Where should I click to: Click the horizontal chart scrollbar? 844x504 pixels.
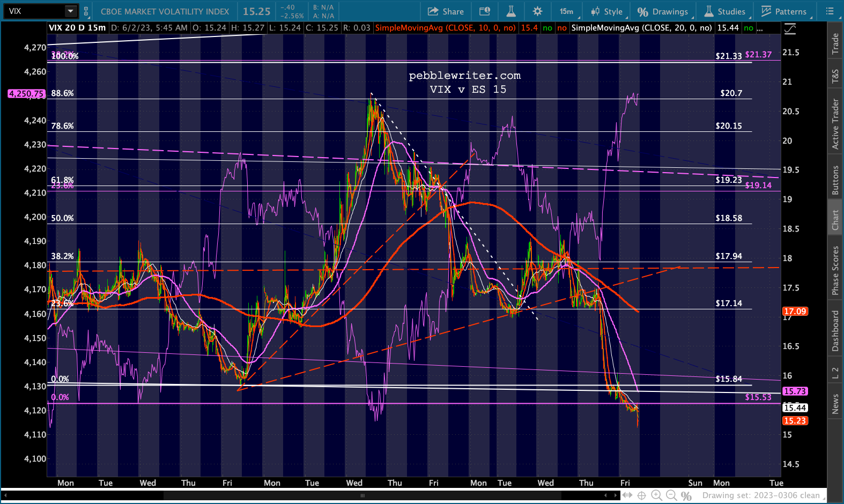point(362,495)
